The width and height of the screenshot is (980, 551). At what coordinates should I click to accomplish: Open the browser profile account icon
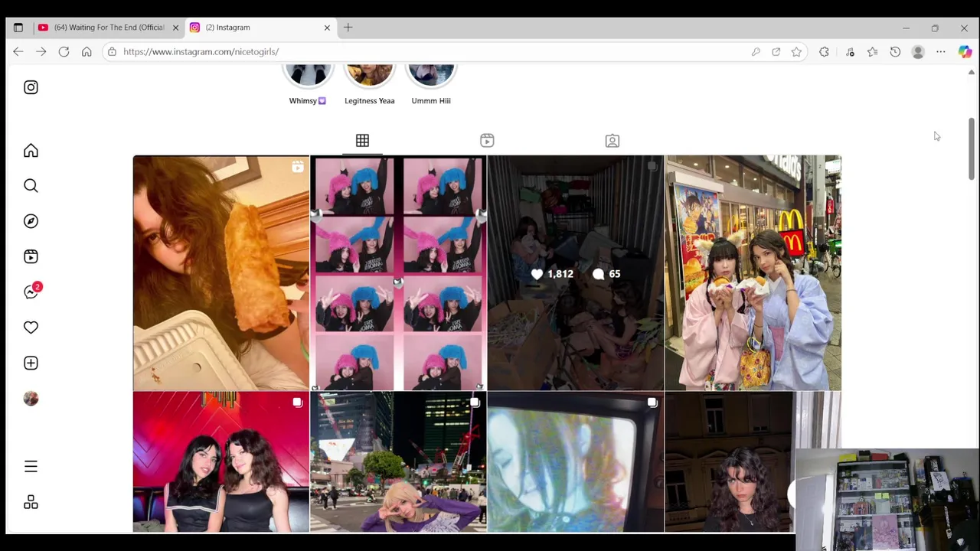[x=918, y=52]
